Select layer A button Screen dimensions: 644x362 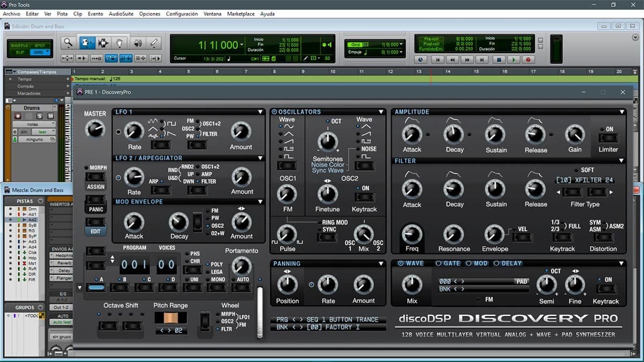tap(97, 287)
